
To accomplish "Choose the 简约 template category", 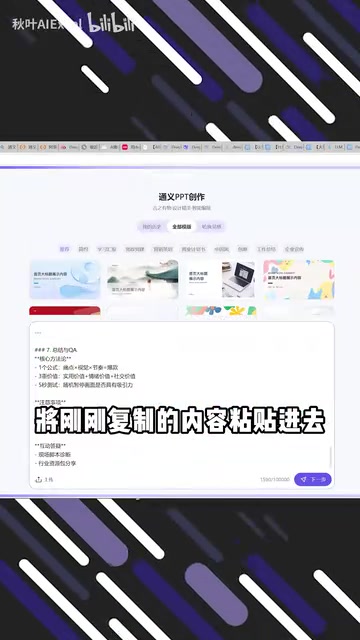I will (83, 249).
